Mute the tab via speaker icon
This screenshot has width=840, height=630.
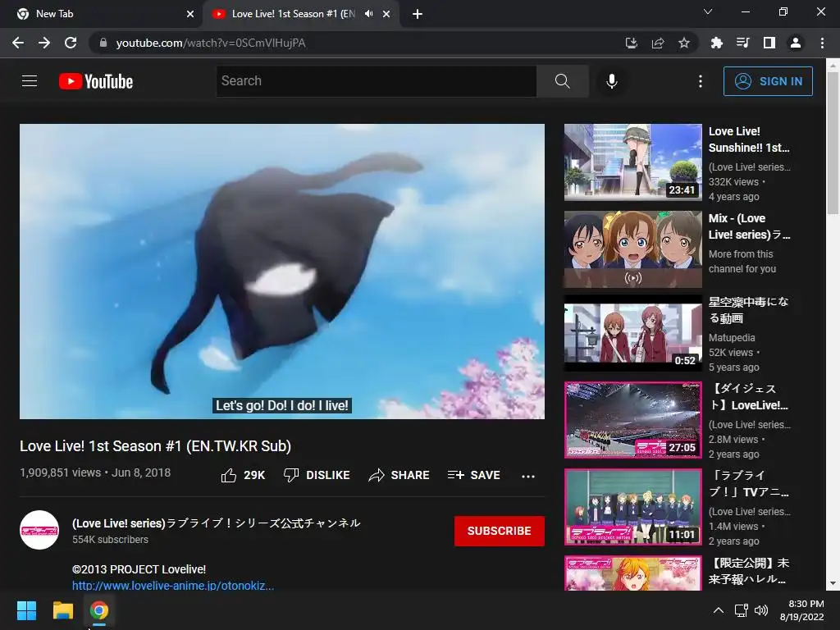tap(368, 14)
